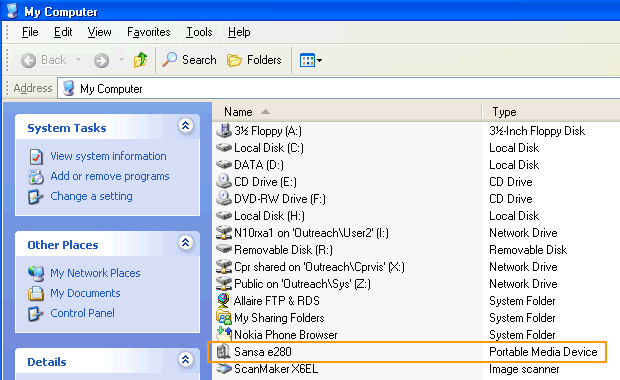Click the My Computer address bar field

339,89
